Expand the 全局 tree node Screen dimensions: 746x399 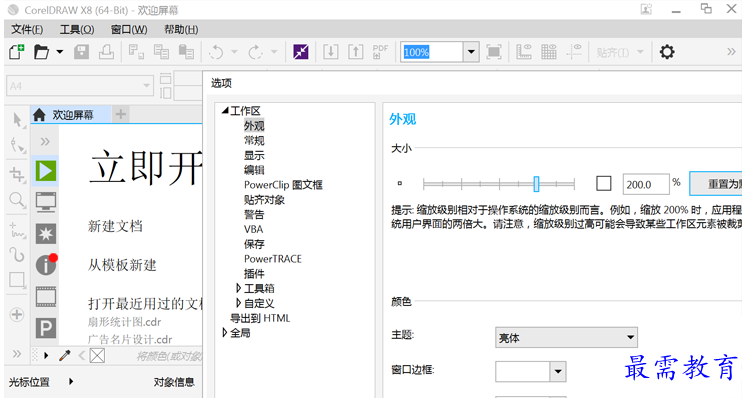tap(225, 332)
